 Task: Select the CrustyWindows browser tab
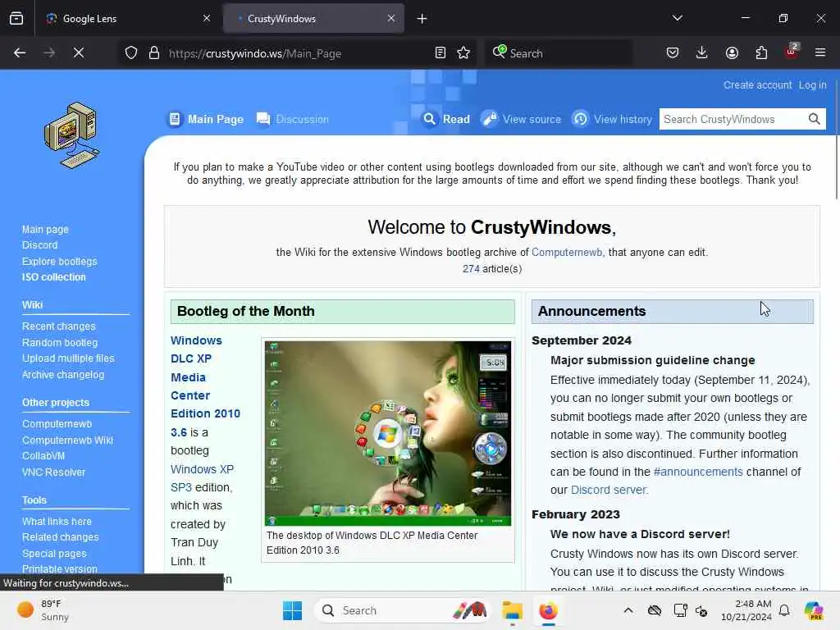(313, 19)
